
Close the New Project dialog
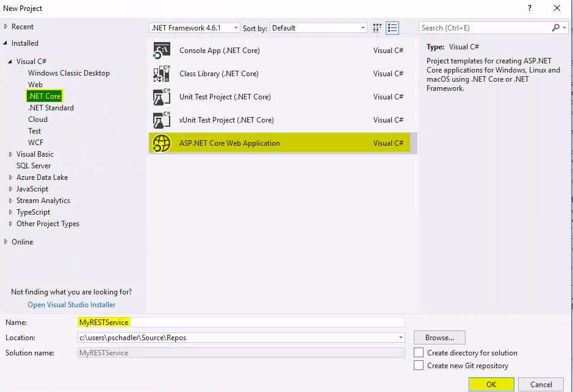(557, 8)
